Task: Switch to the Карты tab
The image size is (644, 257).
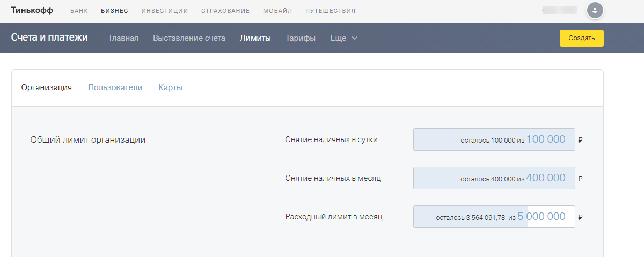Action: (x=171, y=87)
